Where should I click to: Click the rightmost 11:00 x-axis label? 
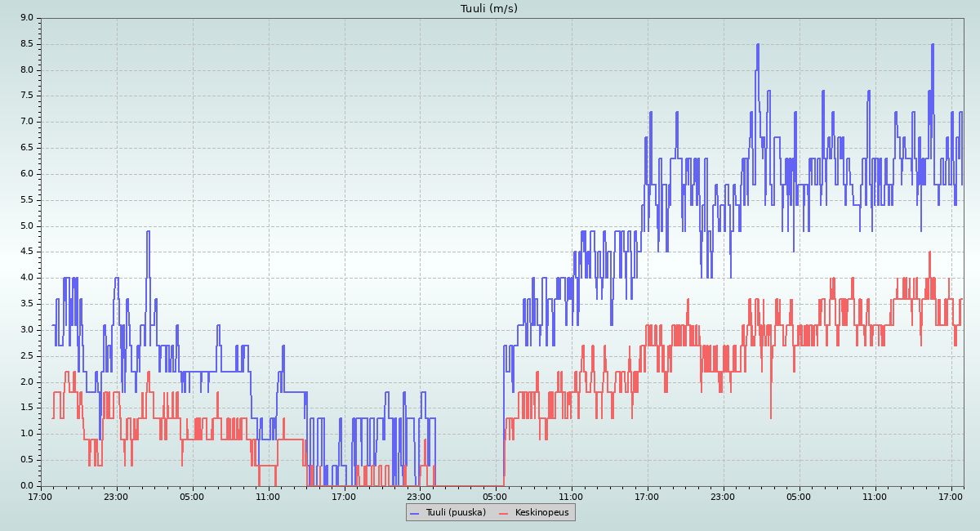tap(875, 496)
